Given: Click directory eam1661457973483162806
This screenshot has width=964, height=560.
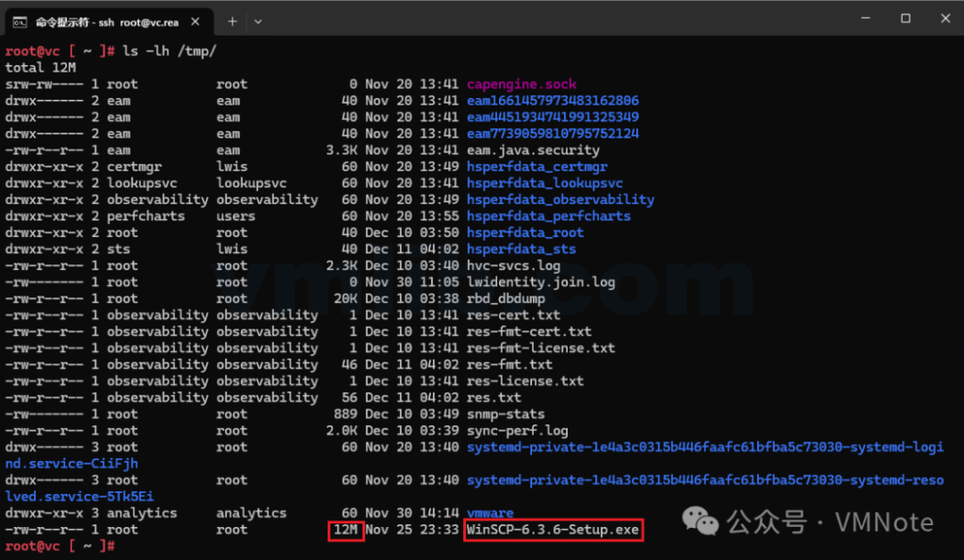Looking at the screenshot, I should point(553,101).
